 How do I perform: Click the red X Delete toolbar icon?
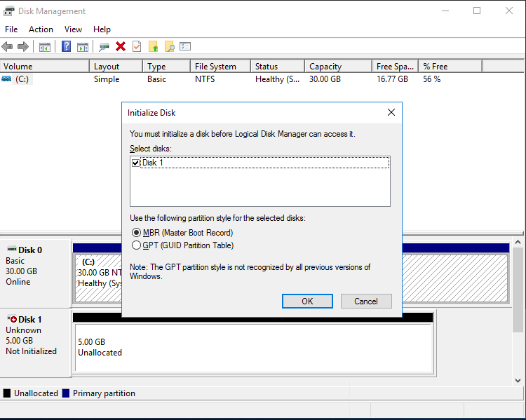121,46
